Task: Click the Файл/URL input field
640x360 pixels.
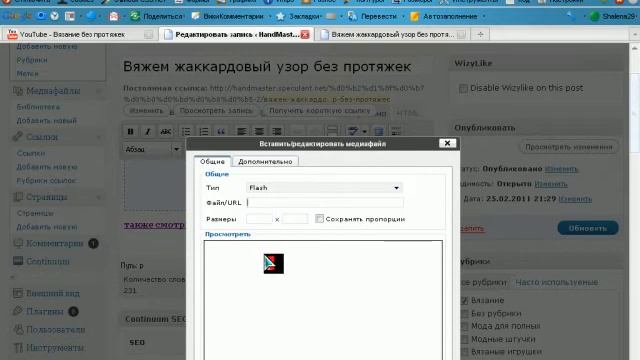Action: [x=325, y=203]
